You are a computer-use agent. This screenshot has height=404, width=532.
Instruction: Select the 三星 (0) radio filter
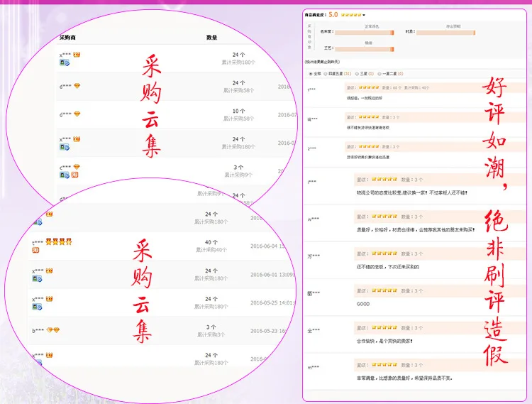pyautogui.click(x=357, y=74)
